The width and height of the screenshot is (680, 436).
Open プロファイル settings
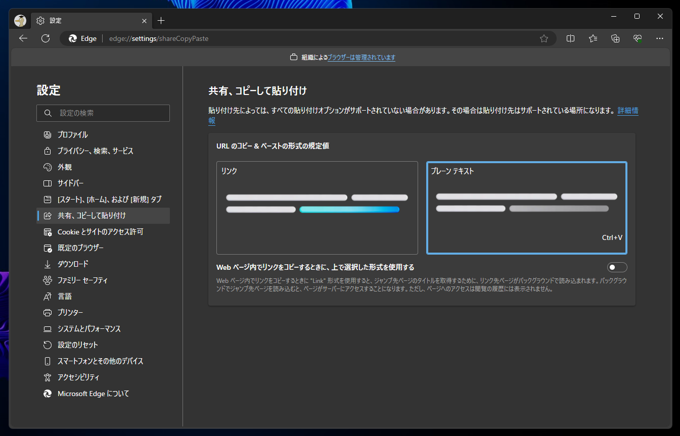tap(103, 135)
